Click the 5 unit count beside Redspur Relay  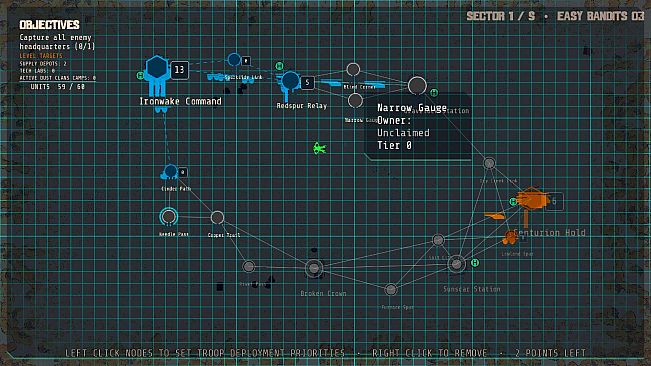coord(307,83)
